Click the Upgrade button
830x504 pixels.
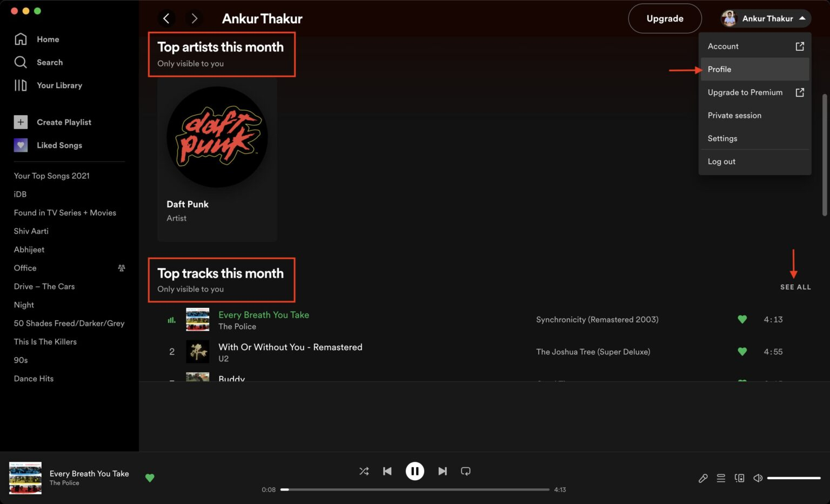pyautogui.click(x=665, y=18)
